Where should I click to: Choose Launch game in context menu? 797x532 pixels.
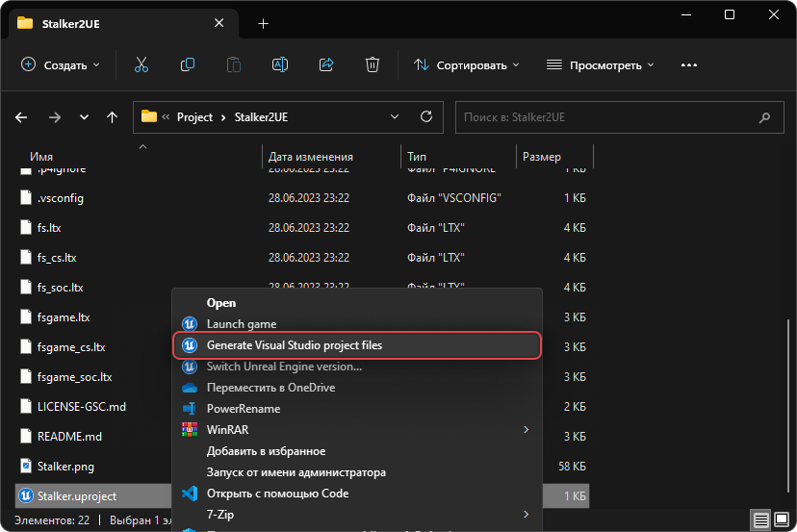pyautogui.click(x=357, y=323)
